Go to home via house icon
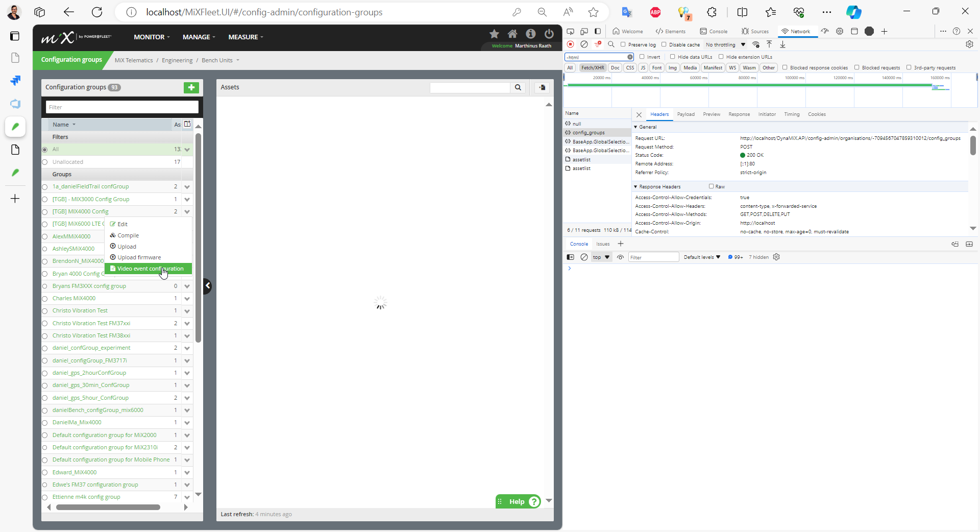This screenshot has width=980, height=532. tap(512, 34)
